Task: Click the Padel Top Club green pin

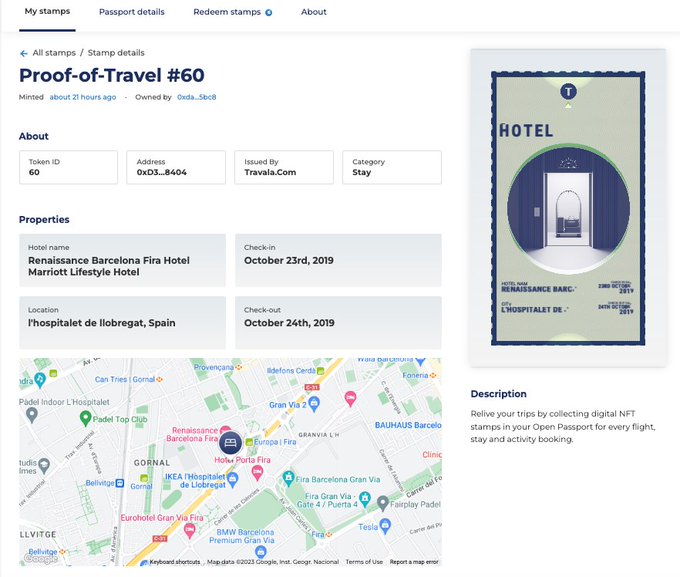Action: coord(85,419)
